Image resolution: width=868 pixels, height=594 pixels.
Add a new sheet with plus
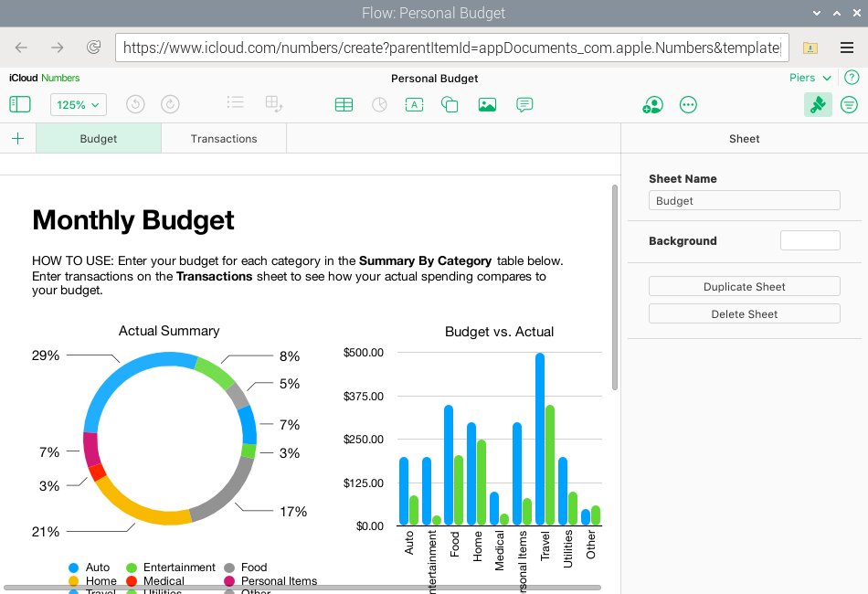tap(17, 138)
